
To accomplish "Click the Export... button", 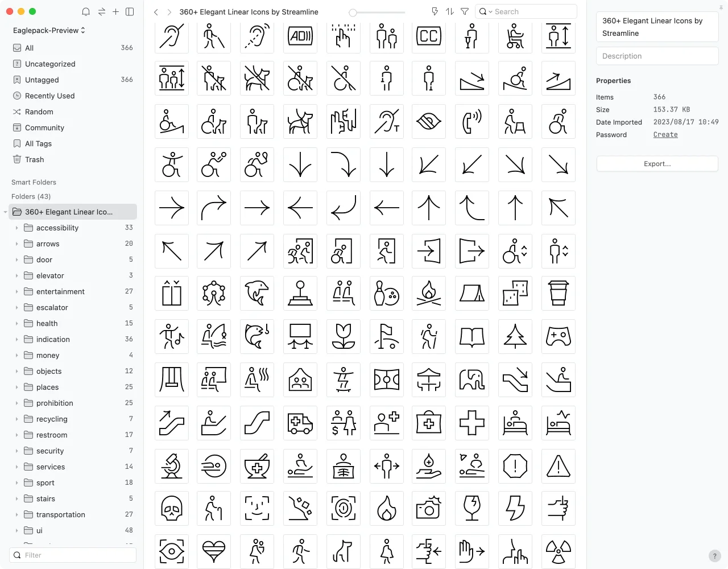I will pos(657,164).
